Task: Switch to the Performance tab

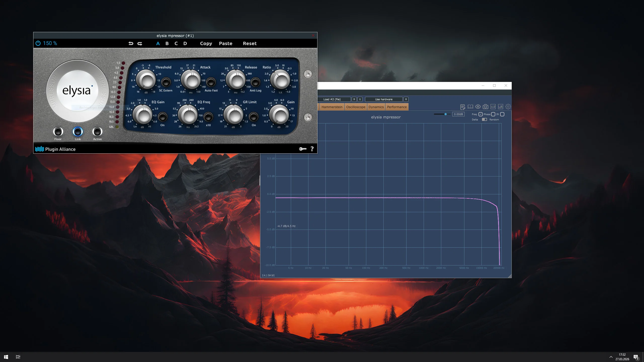Action: [397, 107]
